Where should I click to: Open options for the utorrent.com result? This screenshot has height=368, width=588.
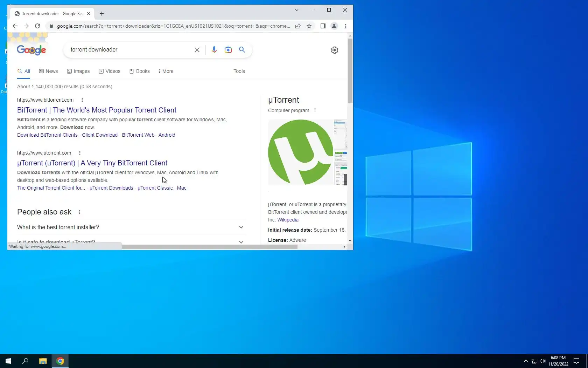[x=80, y=153]
